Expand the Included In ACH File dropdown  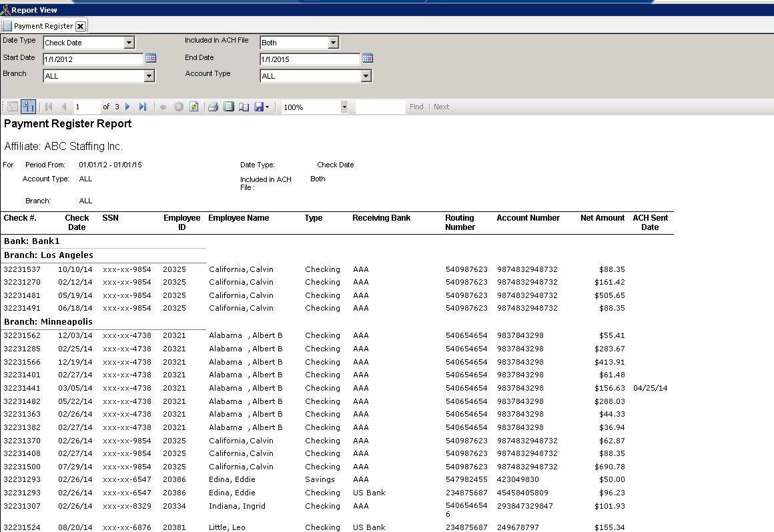coord(333,43)
